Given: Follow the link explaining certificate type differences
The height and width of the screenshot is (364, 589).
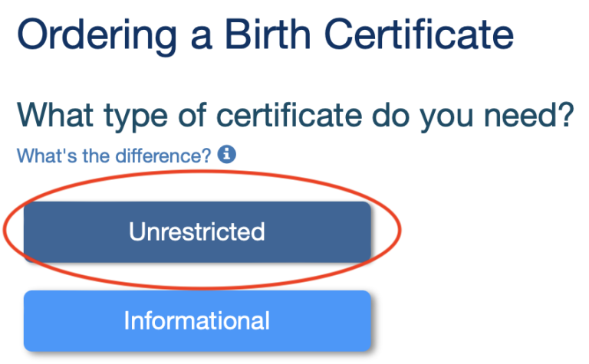Looking at the screenshot, I should [114, 156].
